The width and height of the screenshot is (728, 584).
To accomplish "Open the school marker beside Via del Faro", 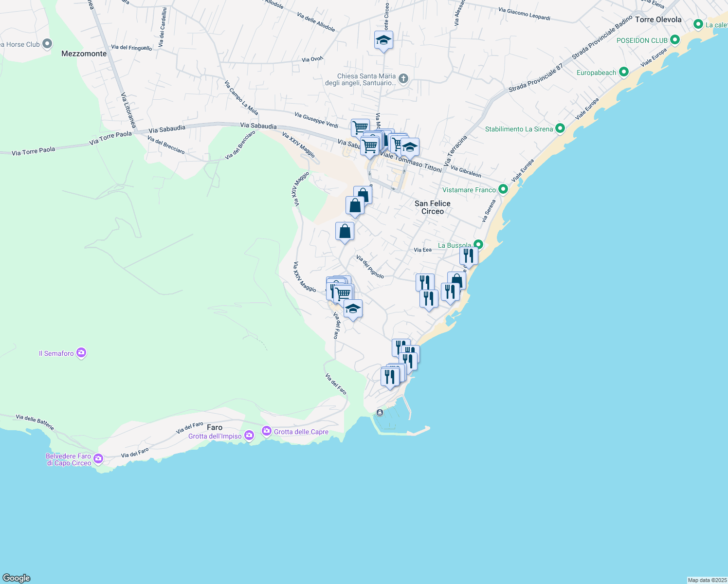I will 353,310.
